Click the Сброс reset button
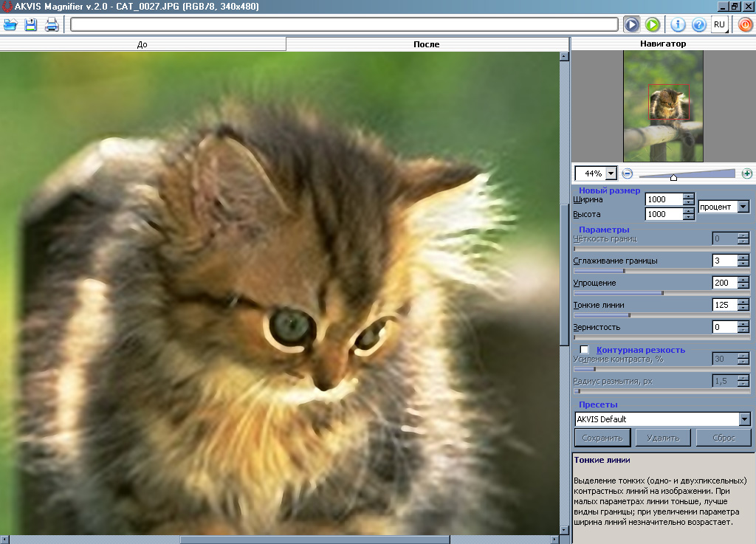This screenshot has height=544, width=756. 724,438
